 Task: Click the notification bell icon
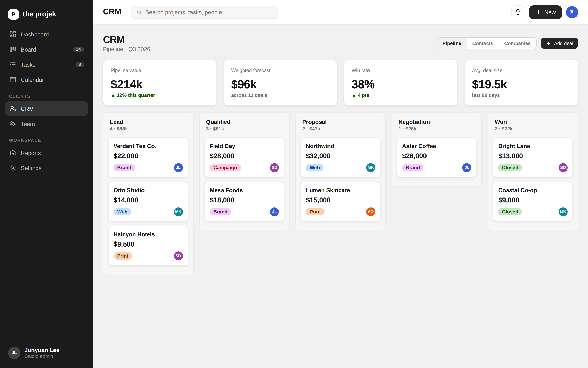pos(518,12)
